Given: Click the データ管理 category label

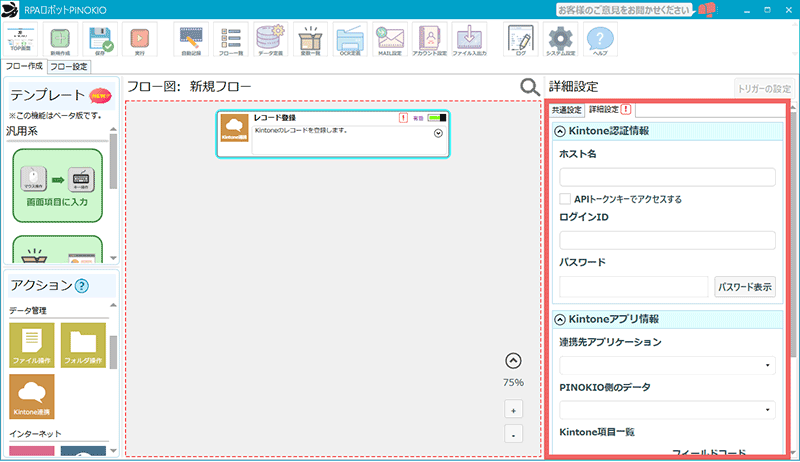Looking at the screenshot, I should [x=28, y=311].
